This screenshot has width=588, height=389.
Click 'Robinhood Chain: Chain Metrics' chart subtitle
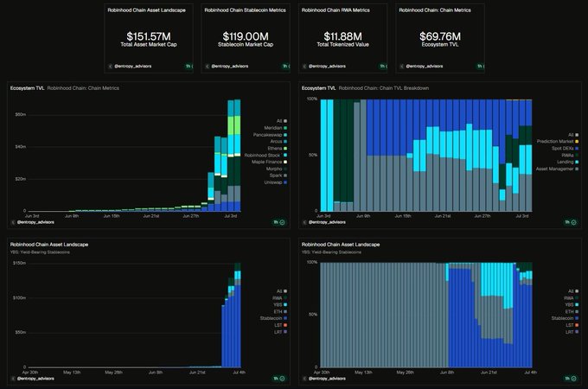point(83,88)
